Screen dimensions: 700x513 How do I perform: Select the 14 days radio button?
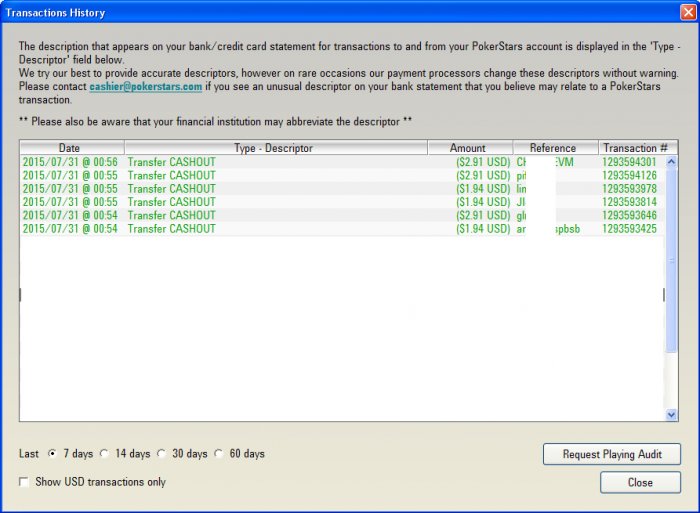pyautogui.click(x=104, y=454)
